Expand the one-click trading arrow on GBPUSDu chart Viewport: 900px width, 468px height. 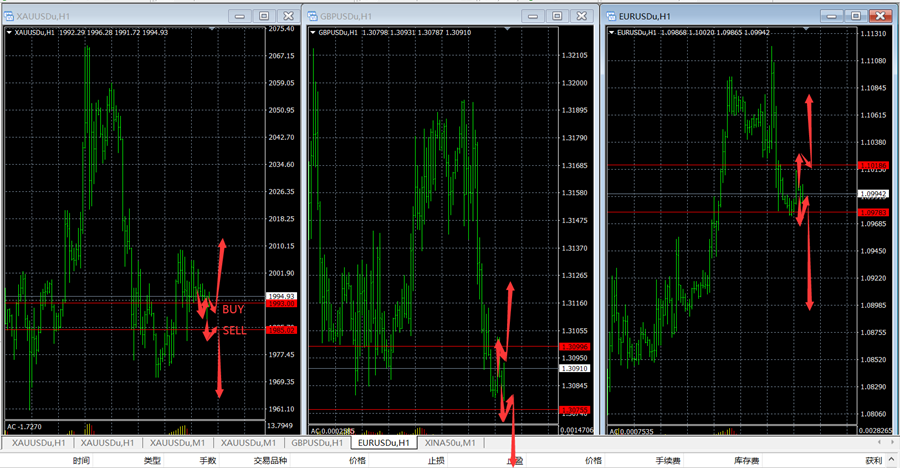(312, 32)
